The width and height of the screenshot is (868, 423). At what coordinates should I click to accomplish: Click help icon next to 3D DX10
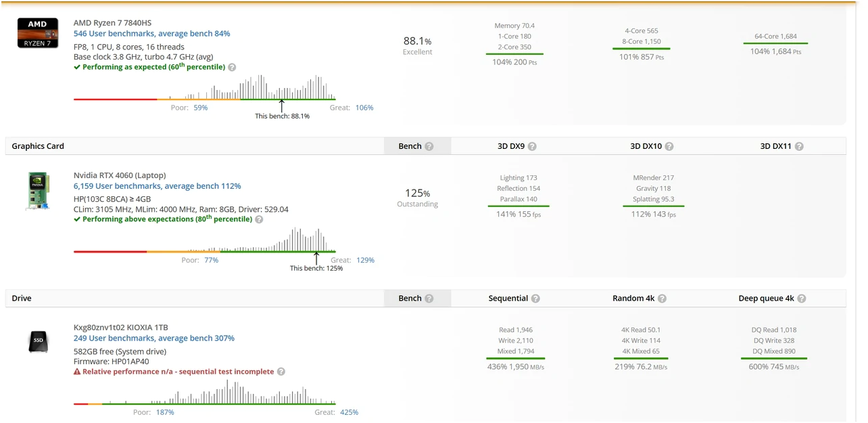click(x=669, y=147)
